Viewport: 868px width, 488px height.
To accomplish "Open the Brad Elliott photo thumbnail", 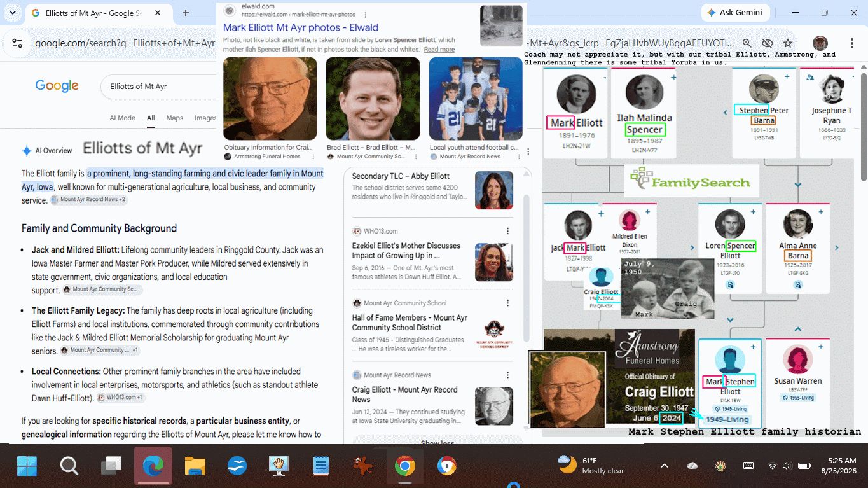I will pos(373,99).
